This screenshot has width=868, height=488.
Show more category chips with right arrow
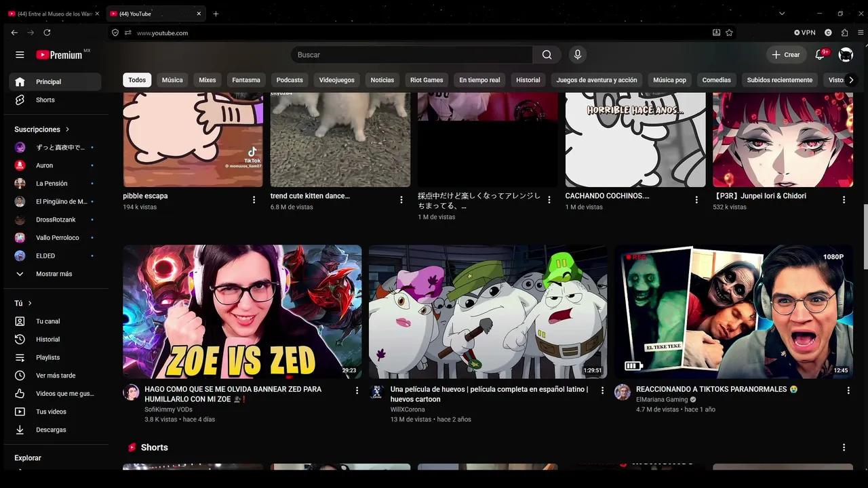[x=851, y=80]
